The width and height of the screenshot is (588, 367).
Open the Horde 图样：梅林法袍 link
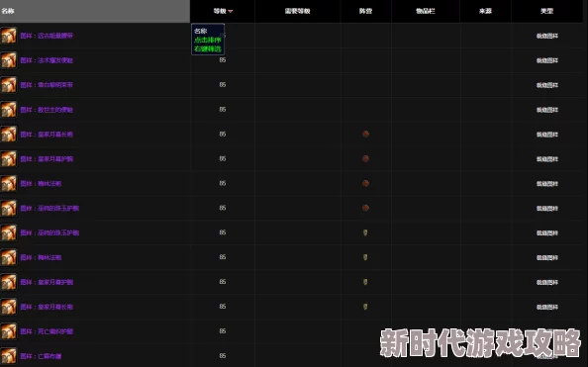pyautogui.click(x=41, y=183)
